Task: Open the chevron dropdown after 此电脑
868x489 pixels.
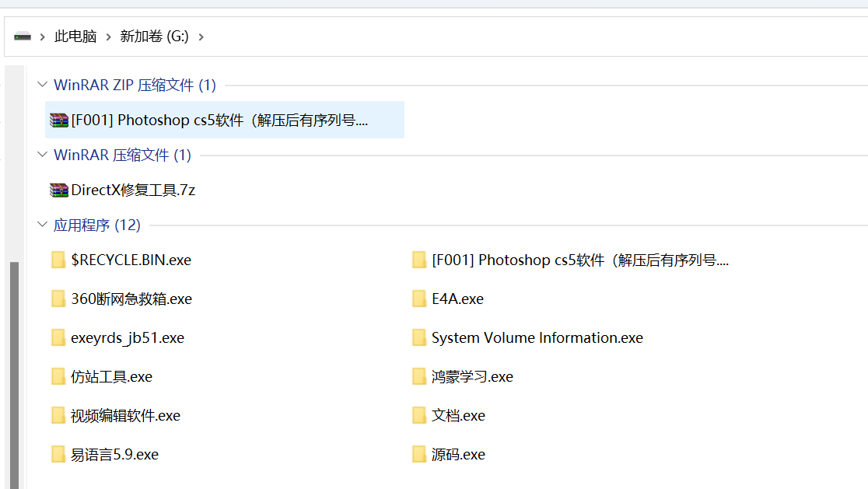Action: click(x=109, y=37)
